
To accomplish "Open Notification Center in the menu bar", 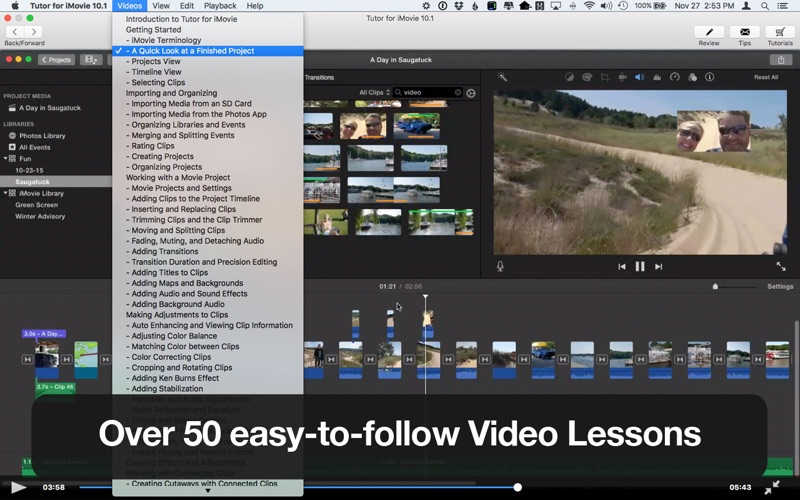I will [782, 6].
